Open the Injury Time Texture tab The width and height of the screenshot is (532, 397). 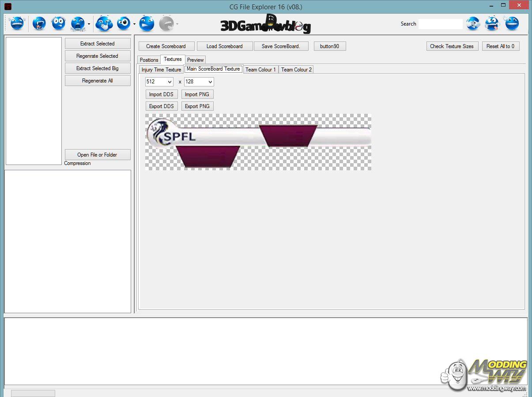(x=161, y=70)
